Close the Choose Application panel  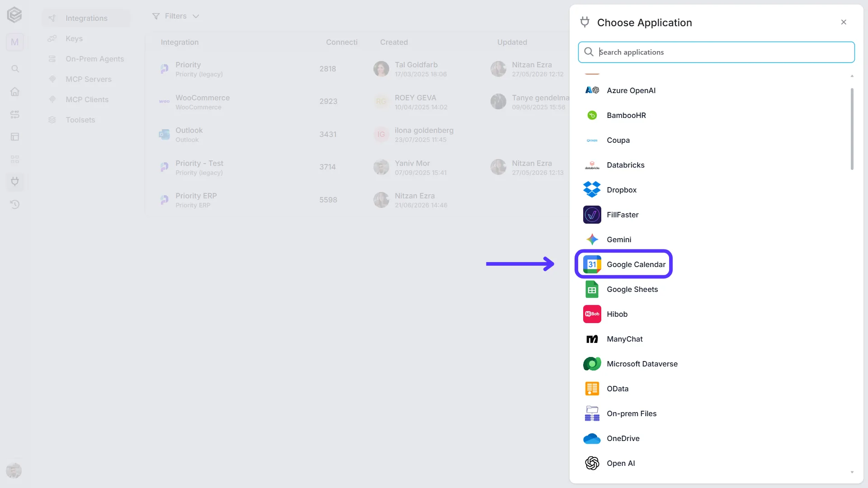coord(844,22)
